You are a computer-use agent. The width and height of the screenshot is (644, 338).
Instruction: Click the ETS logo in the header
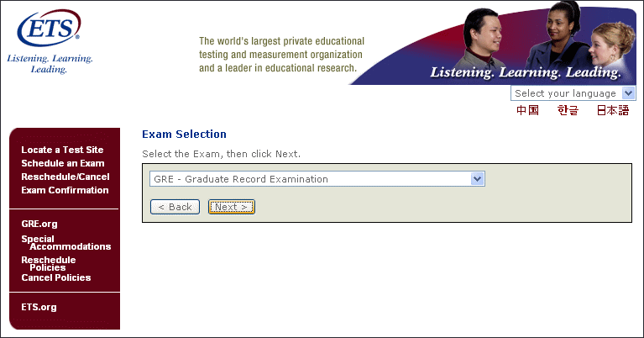(x=49, y=27)
